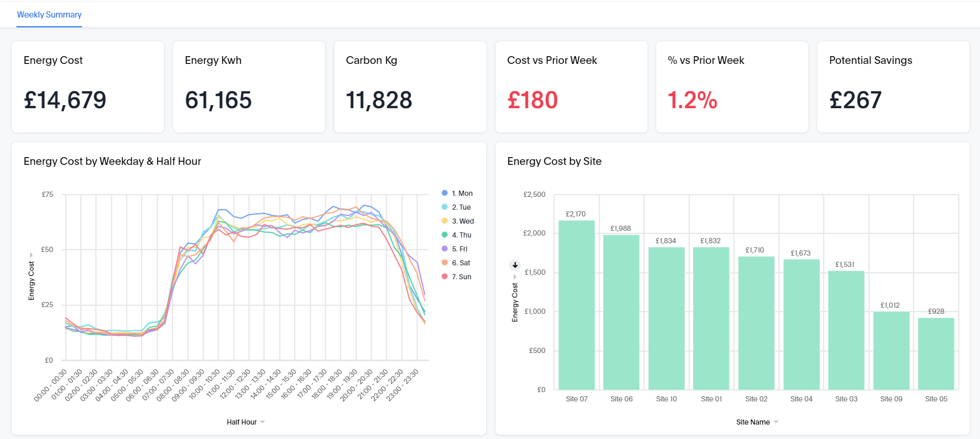Click the £267 Potential Savings value
The width and height of the screenshot is (980, 439).
[x=855, y=100]
